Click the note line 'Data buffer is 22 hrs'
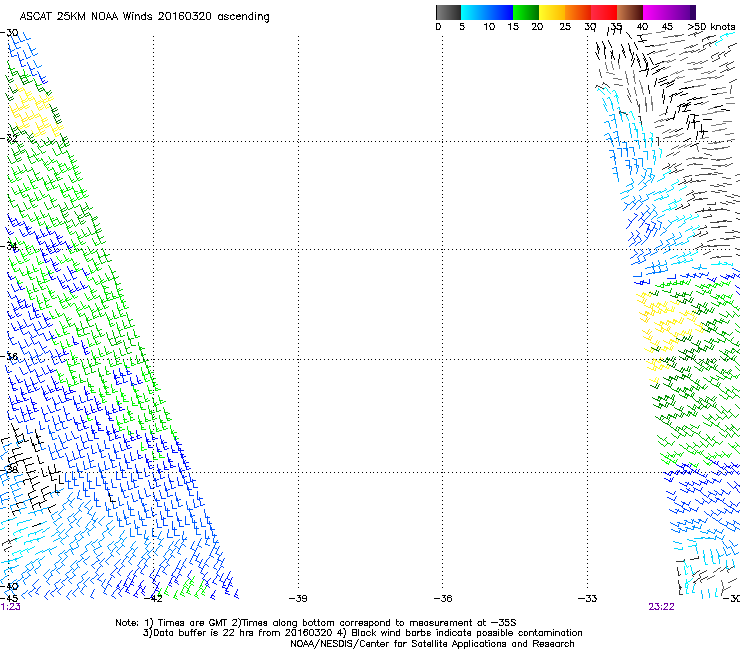The width and height of the screenshot is (740, 650). (x=362, y=633)
